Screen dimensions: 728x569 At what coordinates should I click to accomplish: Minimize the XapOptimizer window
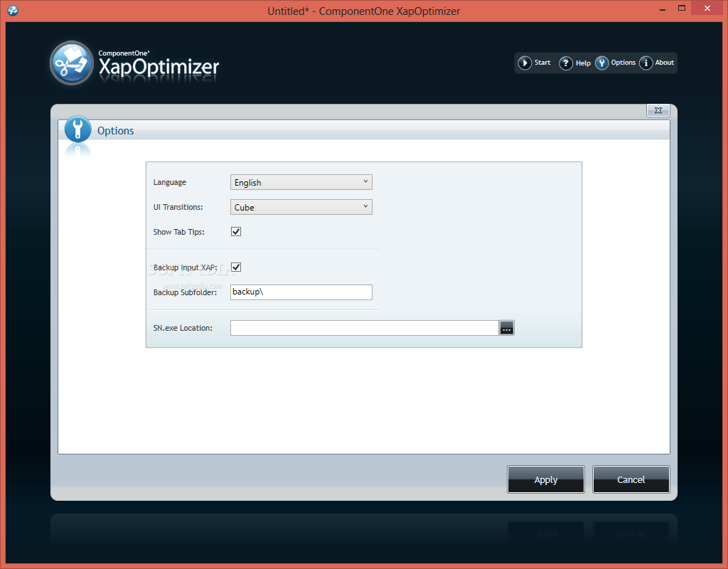click(x=663, y=9)
